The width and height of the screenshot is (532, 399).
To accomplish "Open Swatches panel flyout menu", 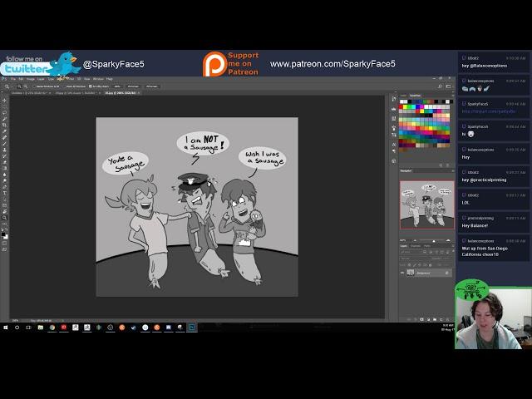I will (453, 96).
